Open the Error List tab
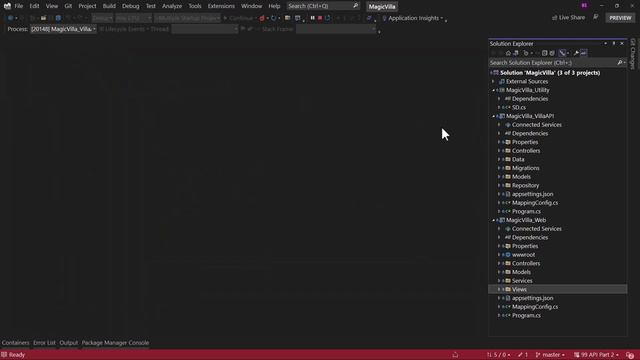 [44, 343]
